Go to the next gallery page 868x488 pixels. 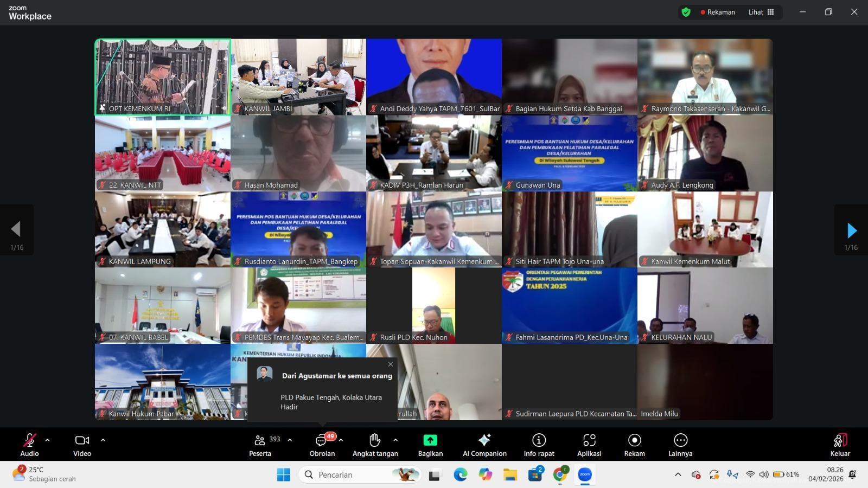851,230
